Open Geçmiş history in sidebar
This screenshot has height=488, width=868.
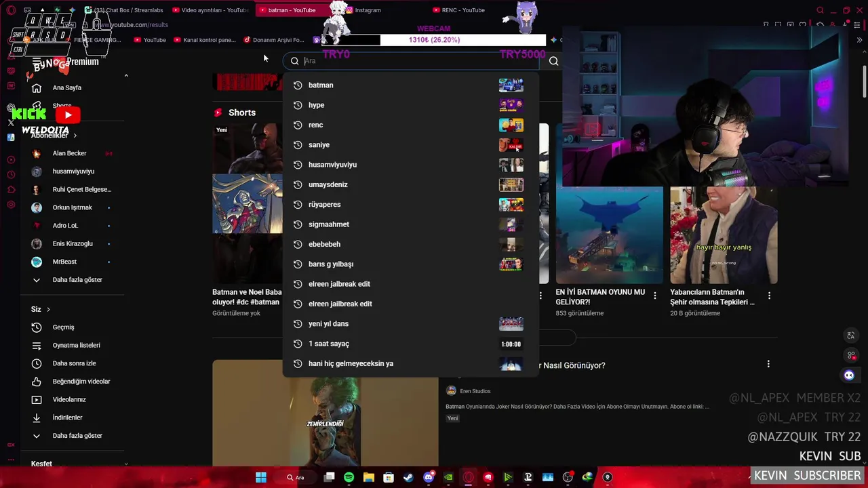pyautogui.click(x=73, y=327)
